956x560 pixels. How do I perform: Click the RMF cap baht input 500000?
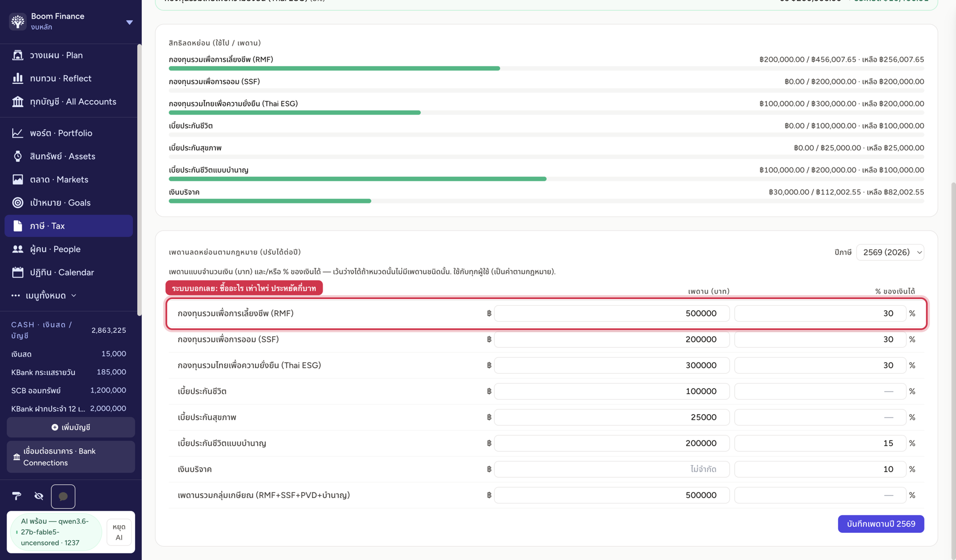point(611,313)
